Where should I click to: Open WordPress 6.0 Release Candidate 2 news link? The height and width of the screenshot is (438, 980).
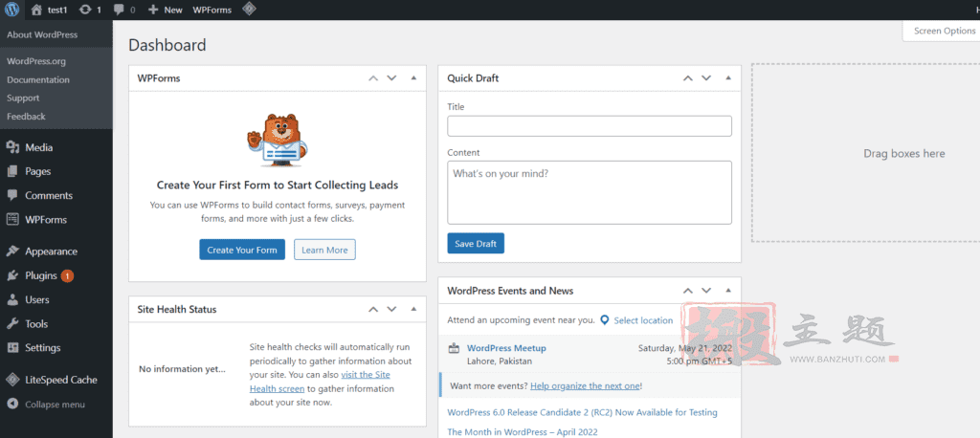(x=583, y=412)
